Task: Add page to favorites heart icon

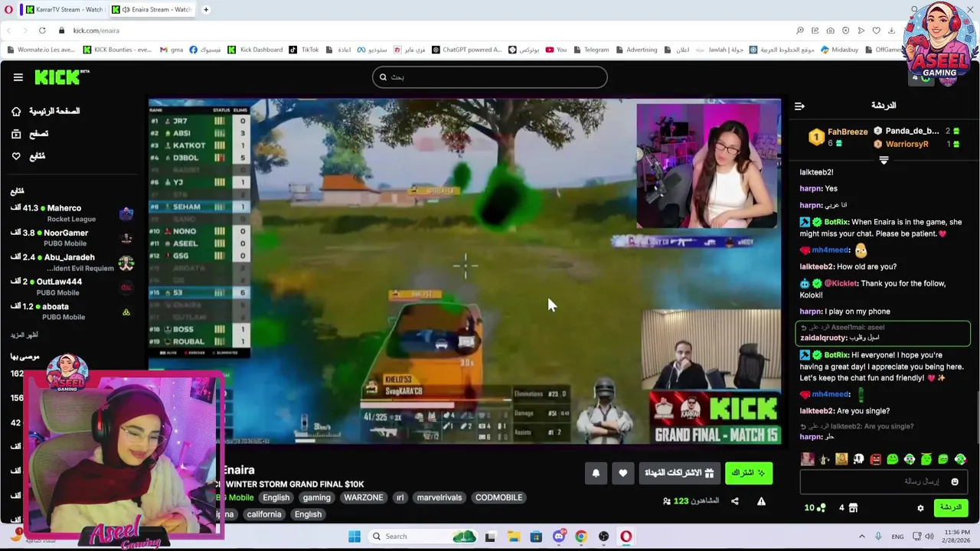Action: [876, 31]
